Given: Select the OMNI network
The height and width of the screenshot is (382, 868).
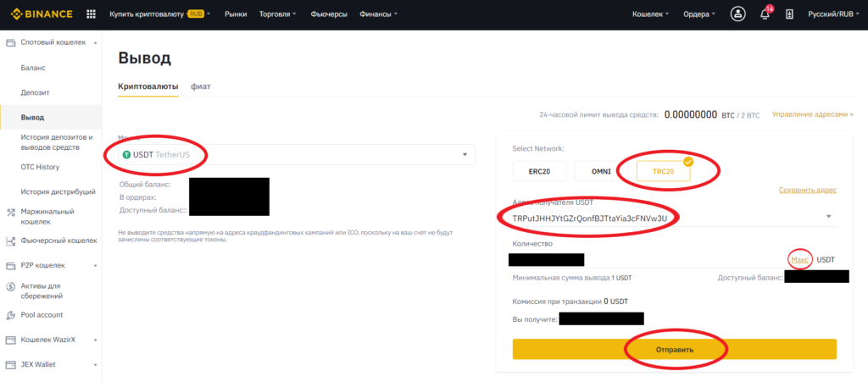Looking at the screenshot, I should (x=601, y=171).
